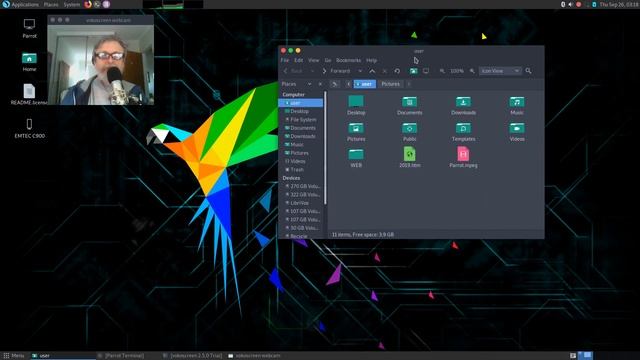Image resolution: width=640 pixels, height=360 pixels.
Task: Select File System in the sidebar
Action: point(301,120)
